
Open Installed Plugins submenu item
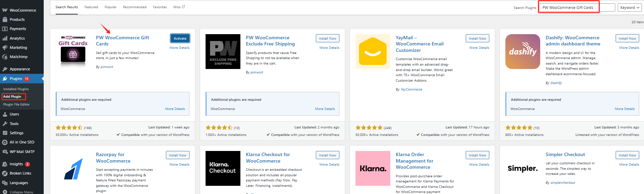pyautogui.click(x=16, y=89)
